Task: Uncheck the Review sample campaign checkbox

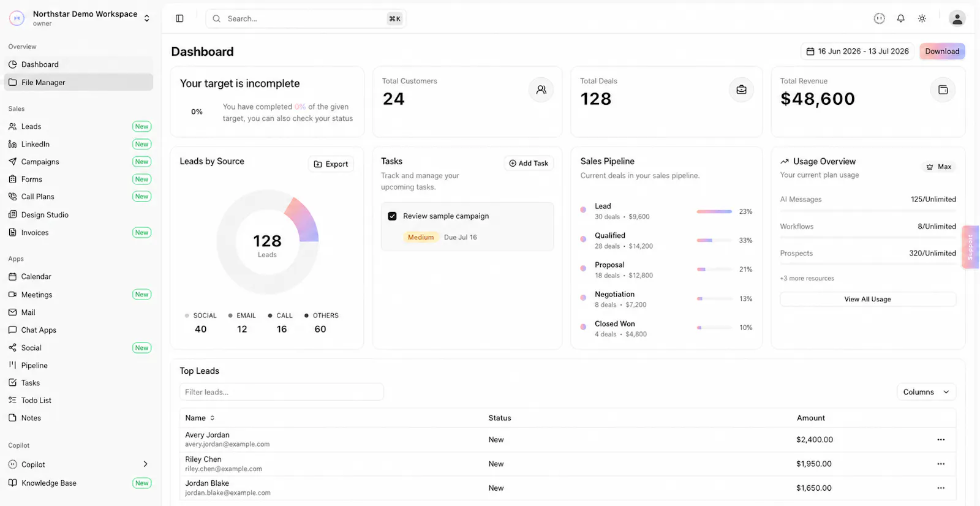Action: pyautogui.click(x=392, y=216)
